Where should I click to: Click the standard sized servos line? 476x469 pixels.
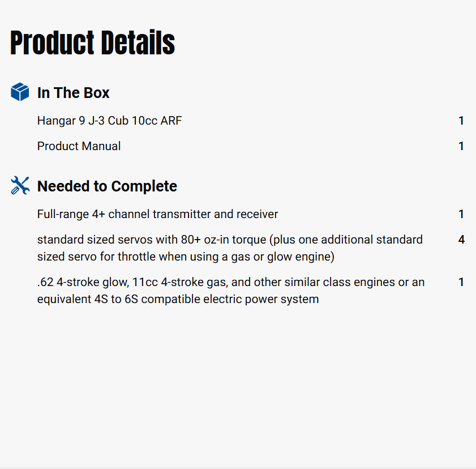229,240
